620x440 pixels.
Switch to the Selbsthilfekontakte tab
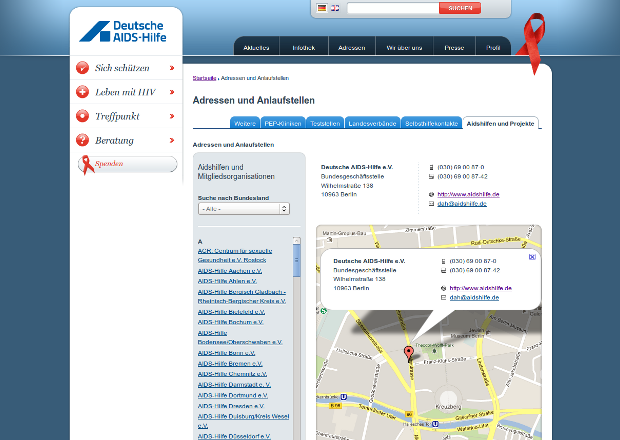pos(431,123)
